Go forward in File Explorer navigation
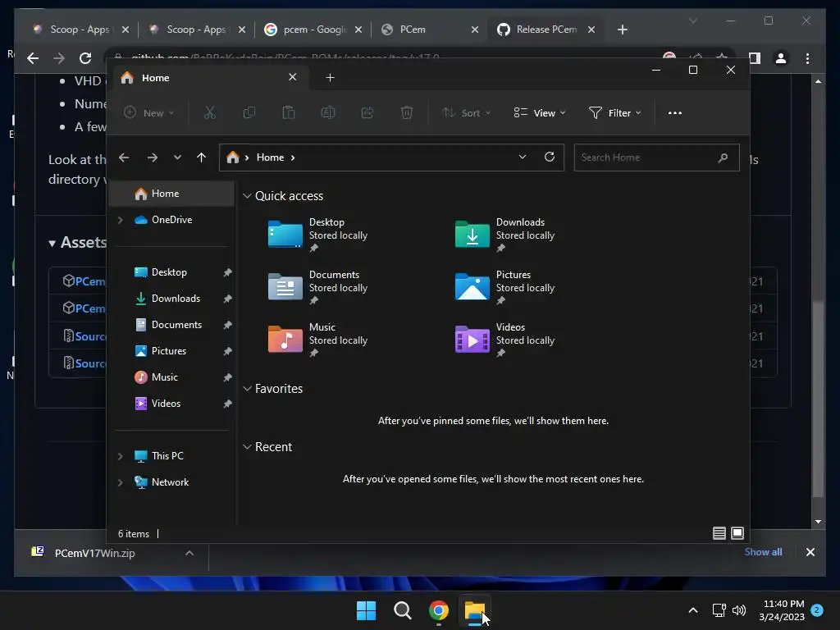This screenshot has height=630, width=840. pyautogui.click(x=152, y=157)
